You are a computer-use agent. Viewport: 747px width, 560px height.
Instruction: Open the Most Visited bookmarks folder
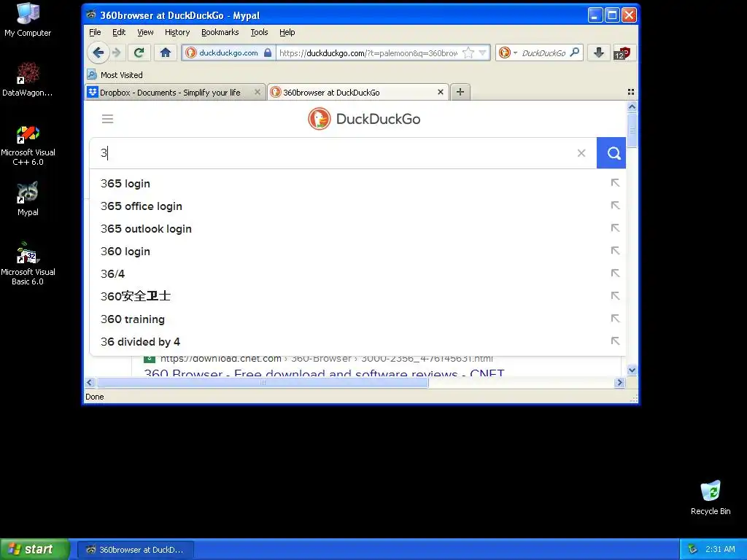(115, 75)
